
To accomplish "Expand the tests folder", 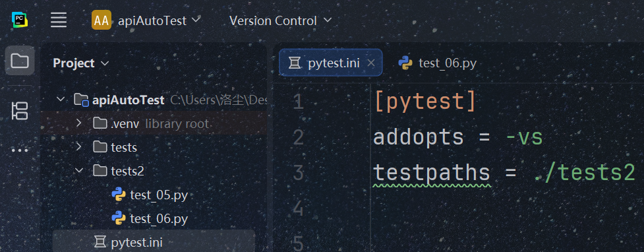I will pyautogui.click(x=79, y=146).
